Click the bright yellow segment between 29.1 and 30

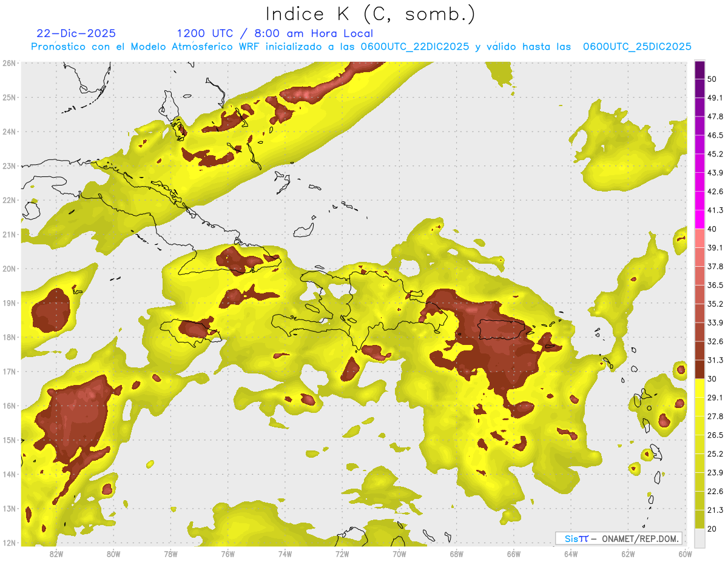coord(699,387)
